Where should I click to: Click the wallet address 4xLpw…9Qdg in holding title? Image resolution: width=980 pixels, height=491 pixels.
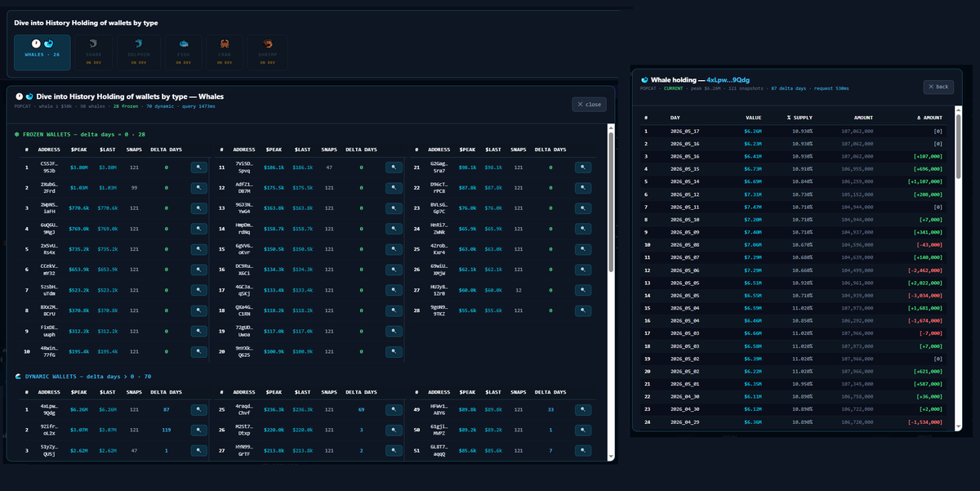[x=728, y=80]
